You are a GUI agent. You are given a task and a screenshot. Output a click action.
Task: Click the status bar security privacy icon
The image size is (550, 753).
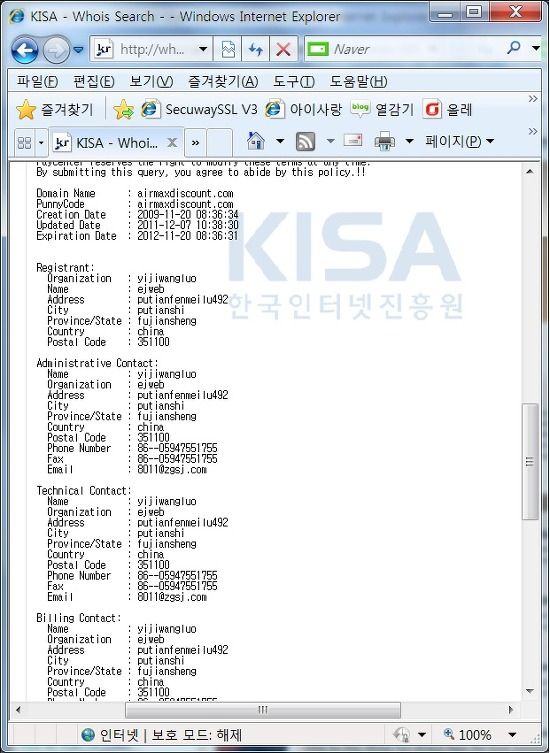tap(402, 734)
